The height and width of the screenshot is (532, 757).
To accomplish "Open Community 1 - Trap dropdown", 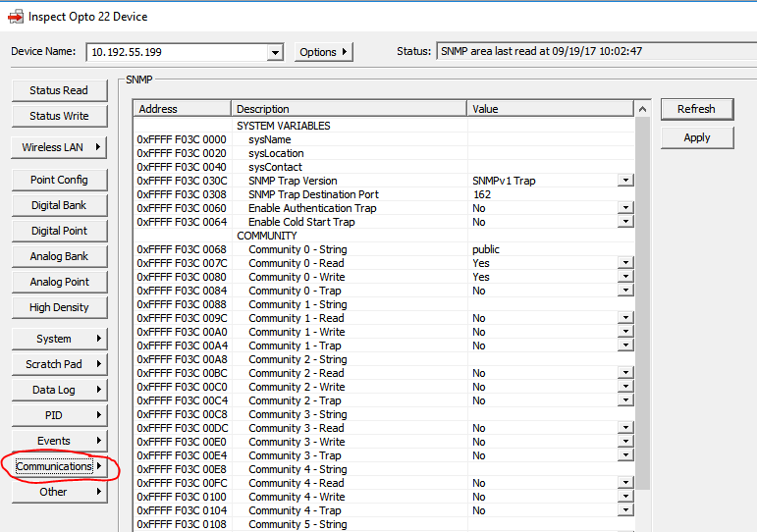I will (x=625, y=346).
